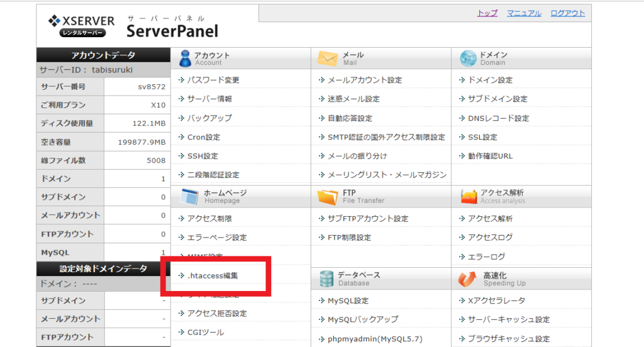644x347 pixels.
Task: Open MySQL設定
Action: (x=348, y=301)
